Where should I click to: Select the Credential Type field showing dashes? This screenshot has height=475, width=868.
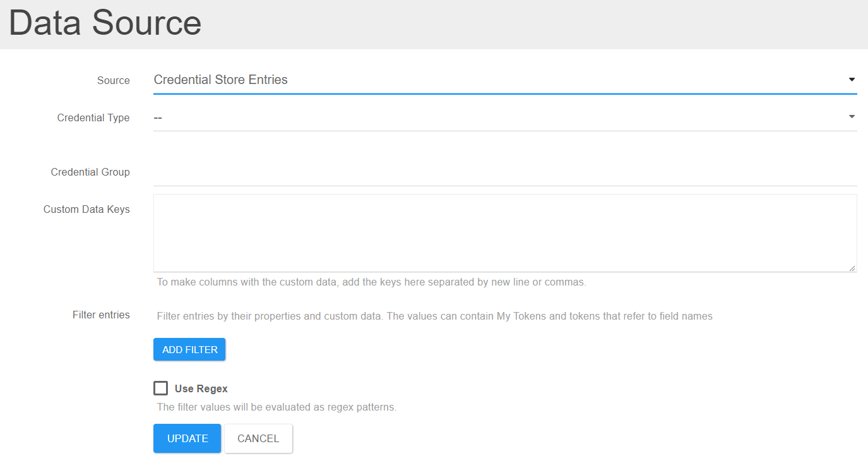(442, 117)
